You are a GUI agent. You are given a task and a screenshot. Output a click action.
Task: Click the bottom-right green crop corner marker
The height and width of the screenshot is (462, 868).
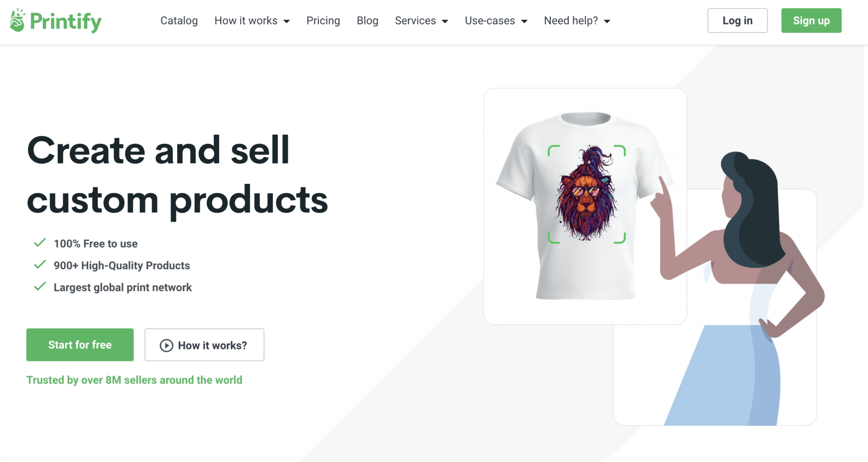coord(620,238)
